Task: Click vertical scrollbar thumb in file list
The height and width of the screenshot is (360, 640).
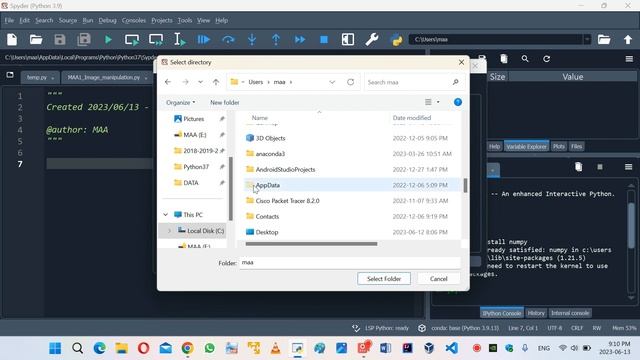Action: click(x=465, y=185)
